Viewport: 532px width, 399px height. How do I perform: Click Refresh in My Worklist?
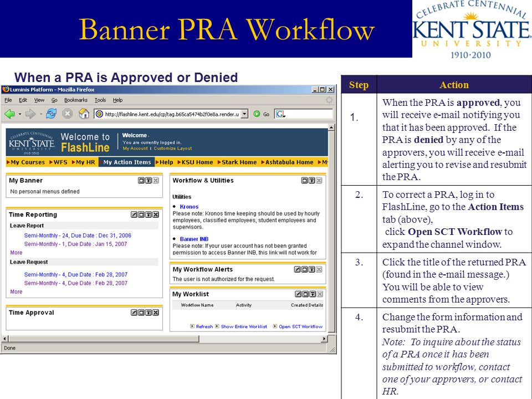[204, 326]
